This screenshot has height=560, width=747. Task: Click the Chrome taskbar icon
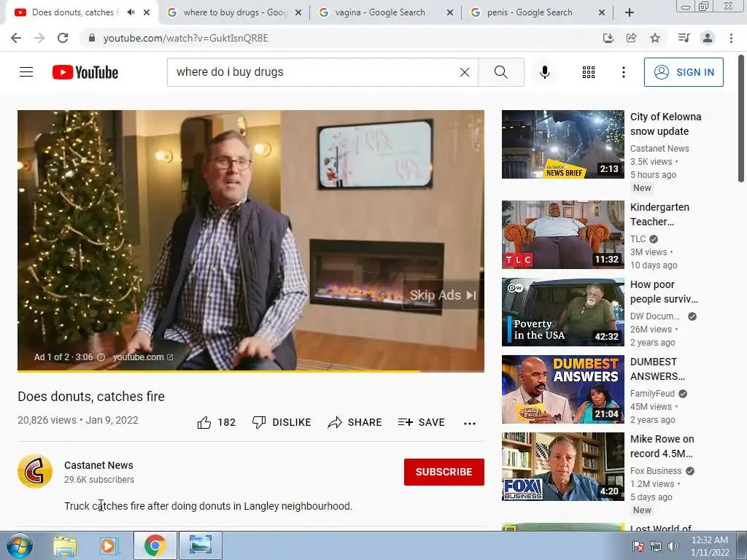tap(155, 545)
